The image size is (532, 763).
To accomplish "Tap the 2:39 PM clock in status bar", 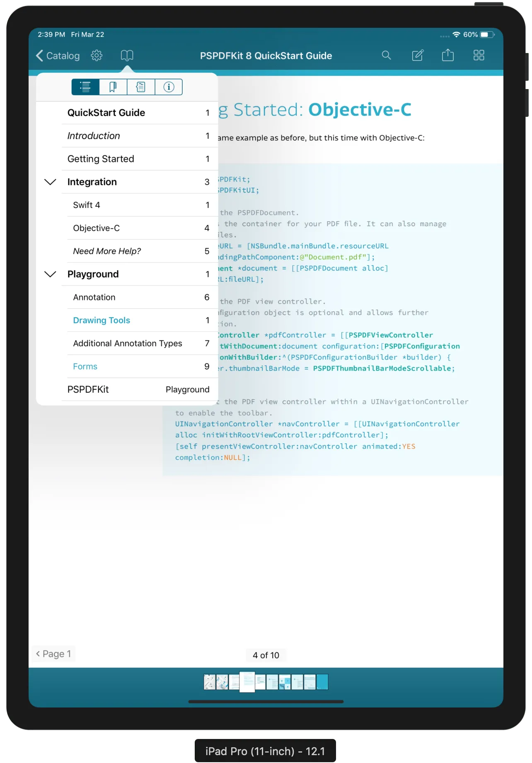I will tap(51, 34).
